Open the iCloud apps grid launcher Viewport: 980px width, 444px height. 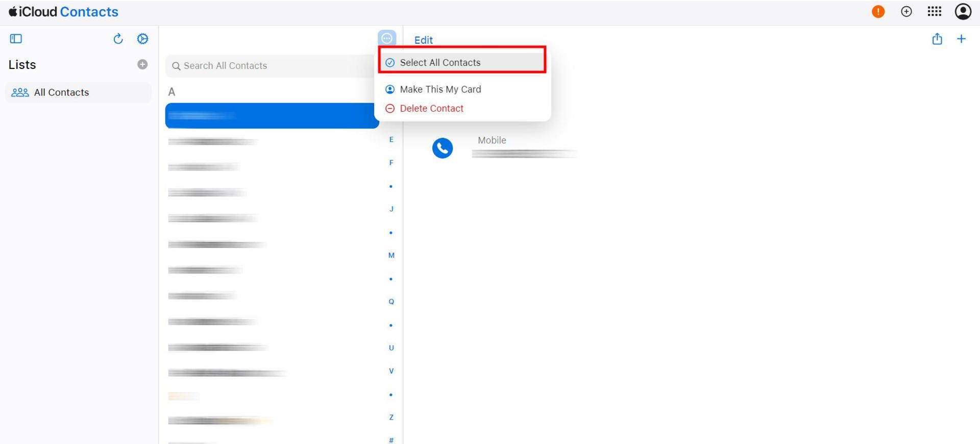click(x=935, y=11)
